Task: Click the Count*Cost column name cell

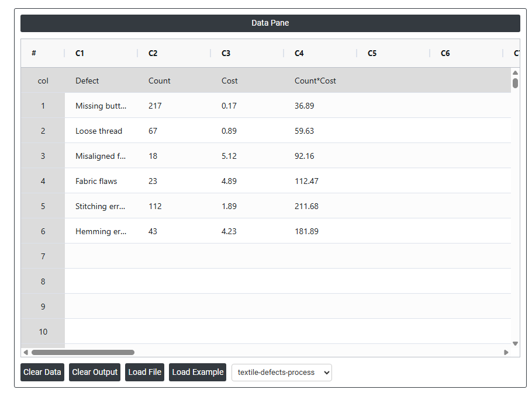Action: point(315,81)
